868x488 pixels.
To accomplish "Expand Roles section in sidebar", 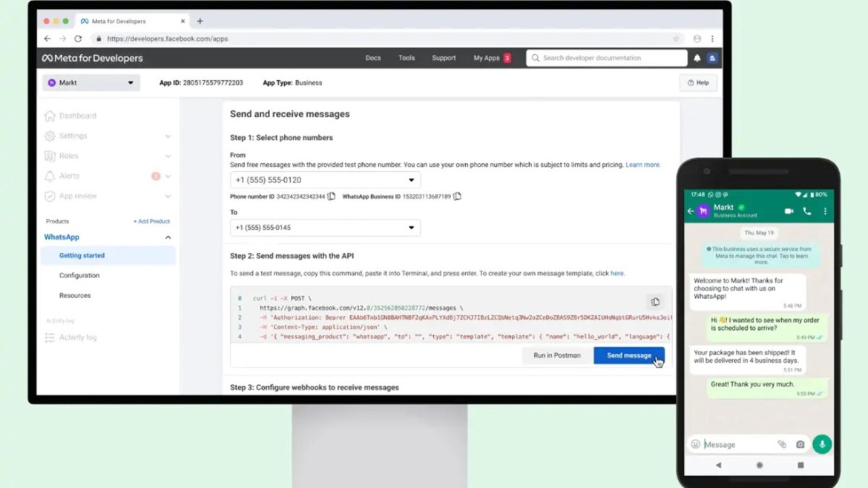I will pyautogui.click(x=168, y=156).
